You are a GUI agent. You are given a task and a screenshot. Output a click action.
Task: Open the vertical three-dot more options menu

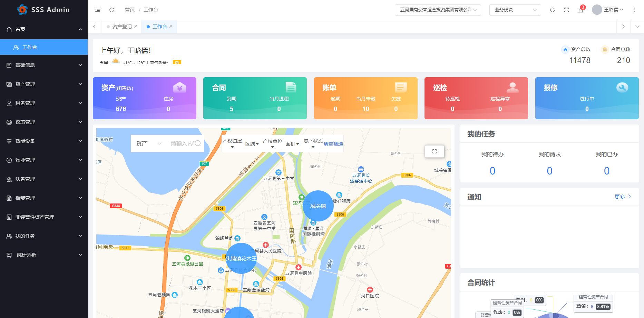tap(634, 10)
